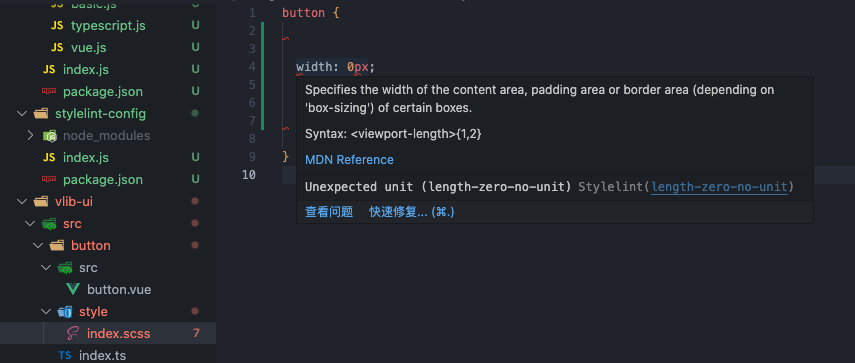Click the style folder icon

[x=65, y=312]
